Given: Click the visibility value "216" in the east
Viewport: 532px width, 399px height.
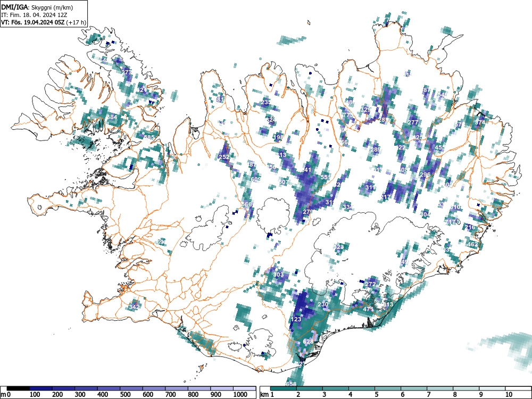Looking at the screenshot, I should [471, 227].
